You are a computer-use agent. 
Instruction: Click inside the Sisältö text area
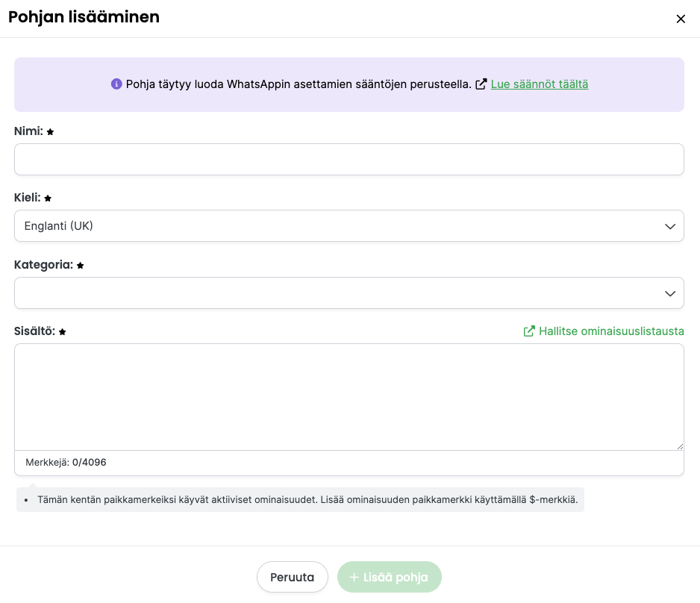[349, 397]
